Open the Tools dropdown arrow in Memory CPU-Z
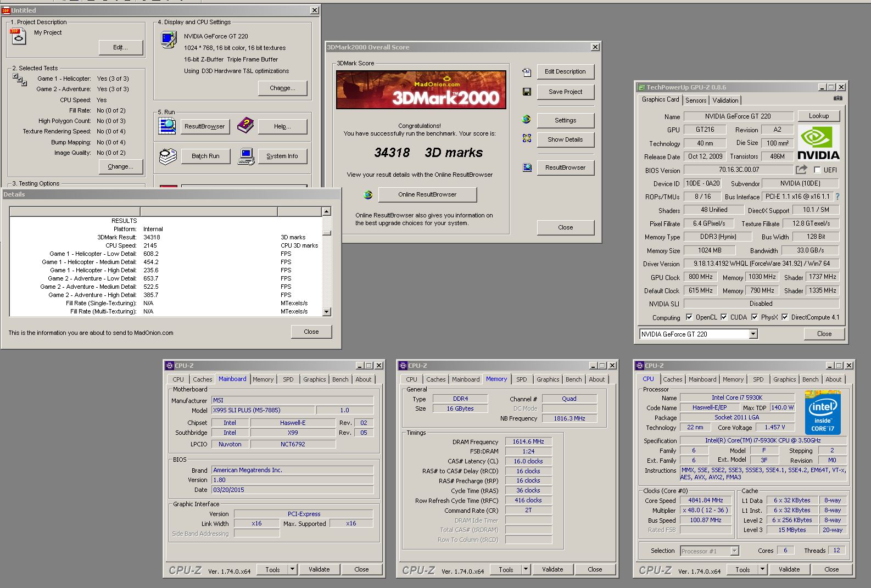Image resolution: width=871 pixels, height=588 pixels. pyautogui.click(x=526, y=569)
